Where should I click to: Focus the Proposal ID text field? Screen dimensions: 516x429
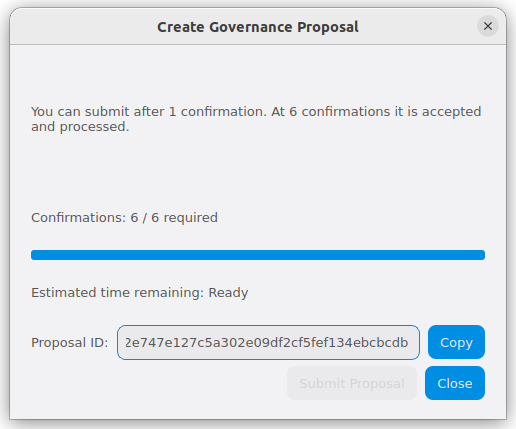point(268,342)
